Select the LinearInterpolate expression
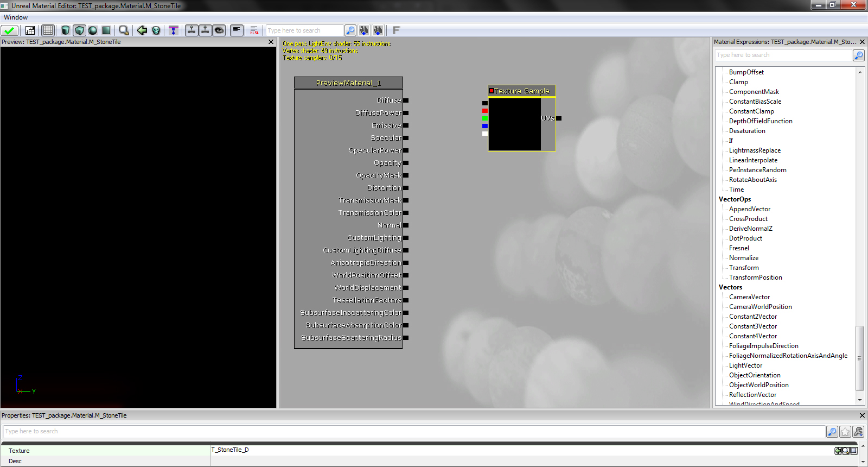868x467 pixels. point(753,160)
